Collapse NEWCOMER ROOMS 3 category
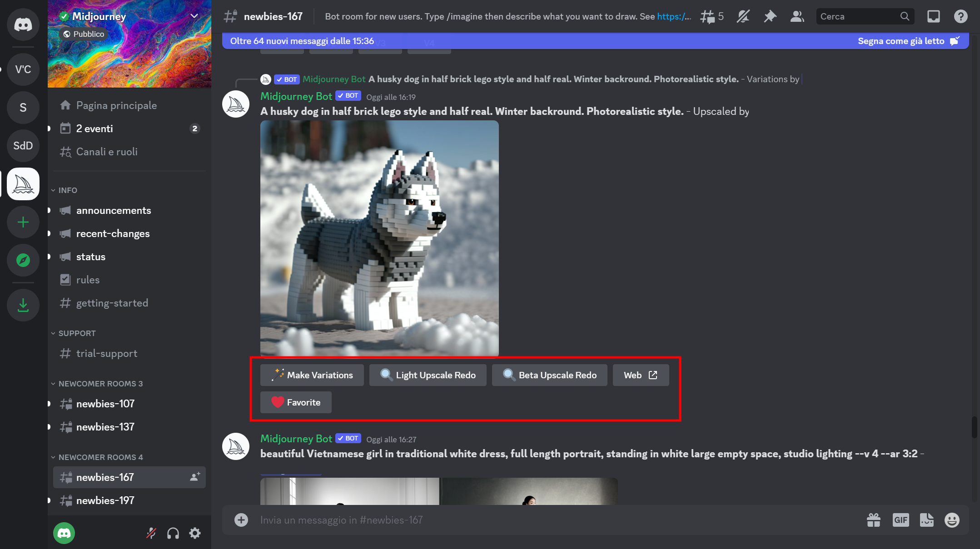The height and width of the screenshot is (549, 980). (x=100, y=384)
